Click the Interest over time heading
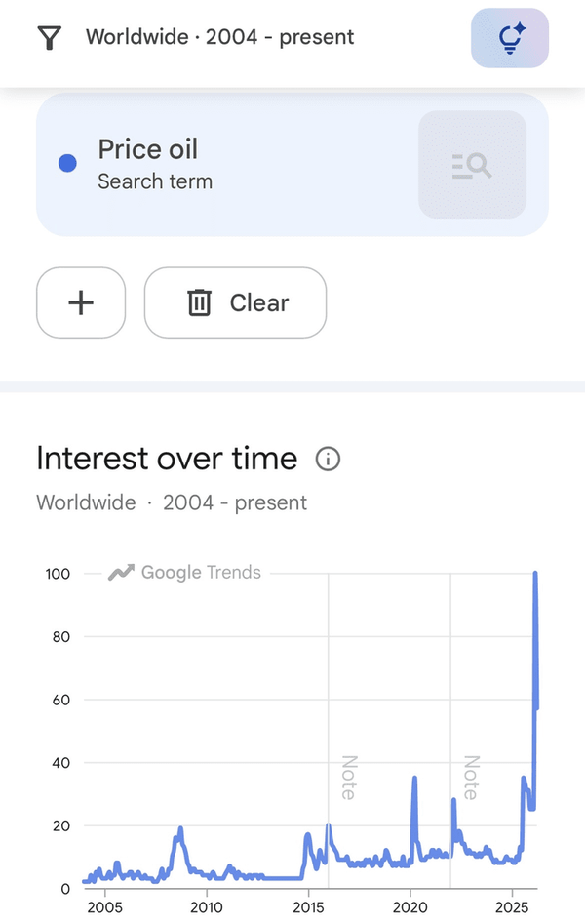 tap(167, 459)
